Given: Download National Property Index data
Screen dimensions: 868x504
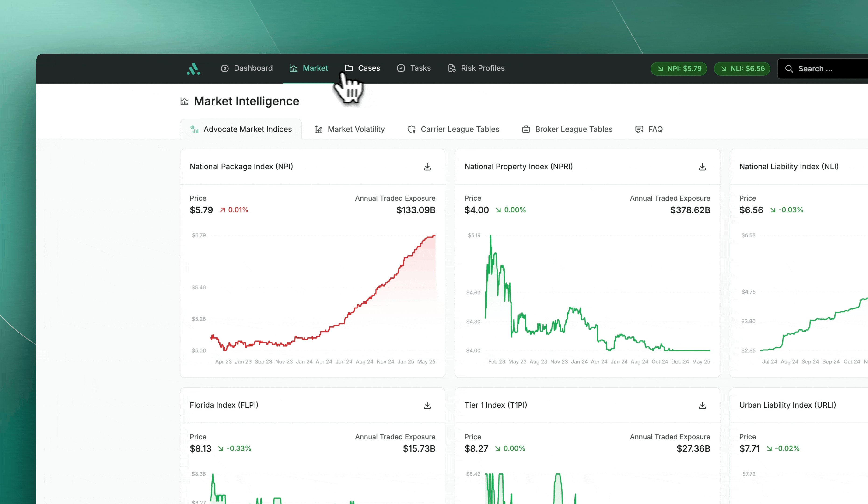Looking at the screenshot, I should tap(702, 167).
